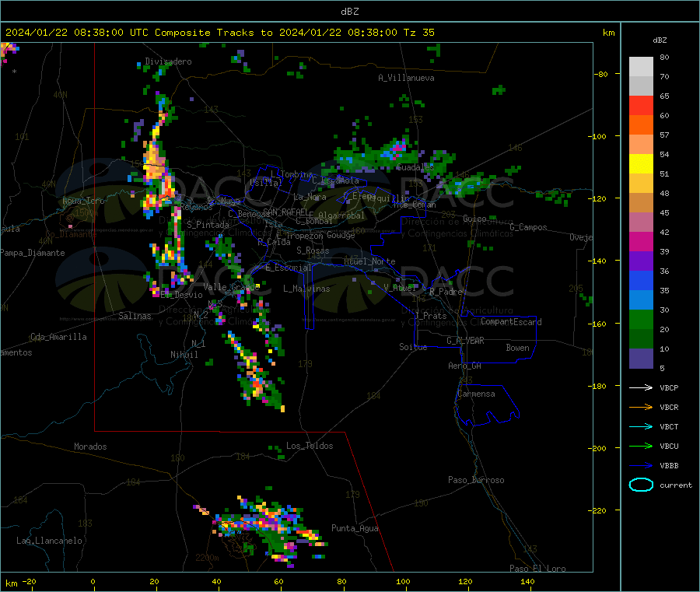This screenshot has height=592, width=700.
Task: Click the cyan 'current' ellipse legend icon
Action: 641,485
